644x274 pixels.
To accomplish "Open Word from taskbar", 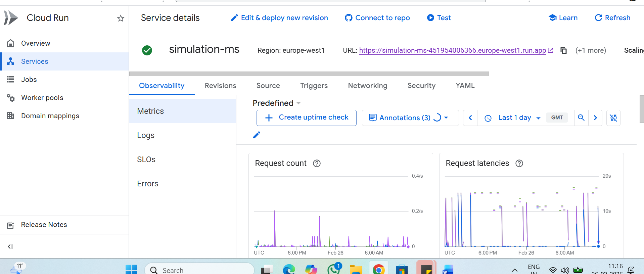I will click(x=448, y=270).
